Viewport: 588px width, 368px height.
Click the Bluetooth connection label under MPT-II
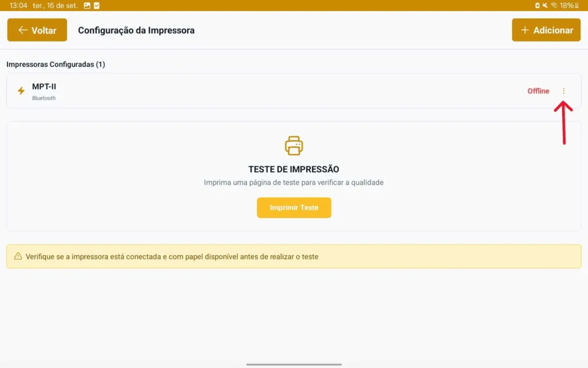(44, 98)
